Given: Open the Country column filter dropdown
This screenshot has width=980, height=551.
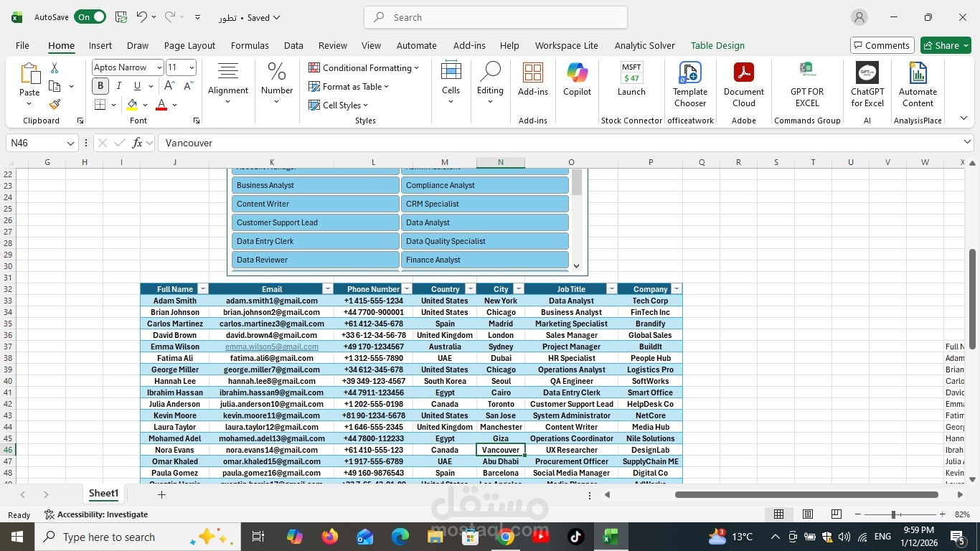Looking at the screenshot, I should (471, 289).
